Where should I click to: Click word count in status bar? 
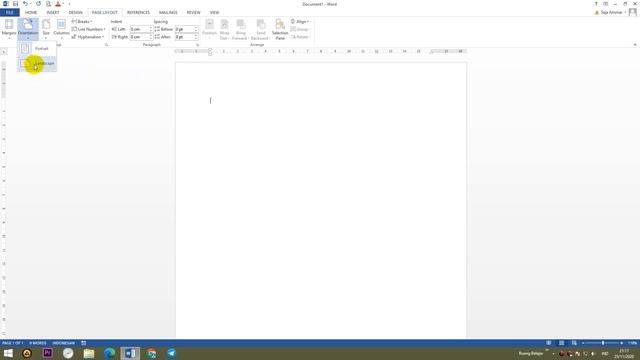click(38, 343)
